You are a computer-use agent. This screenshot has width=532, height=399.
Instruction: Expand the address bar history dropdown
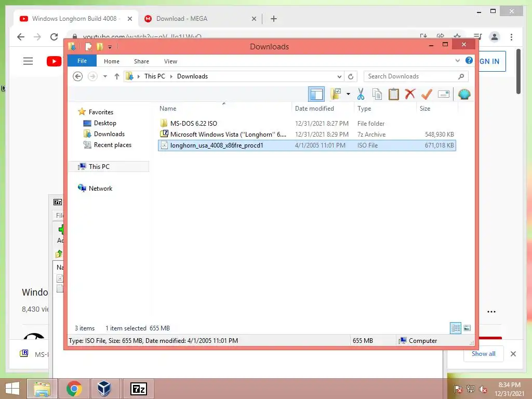click(x=339, y=76)
